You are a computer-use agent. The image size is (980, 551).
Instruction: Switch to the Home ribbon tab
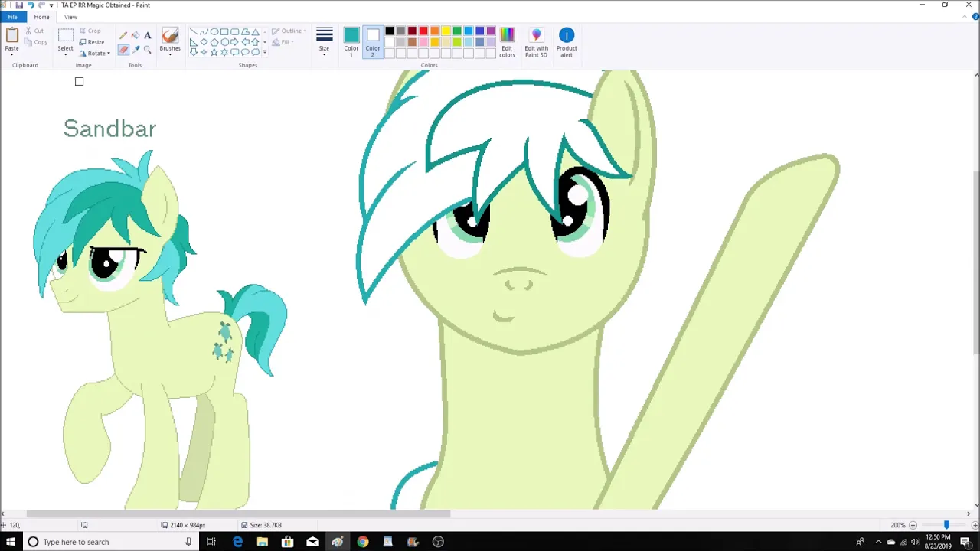[x=41, y=17]
